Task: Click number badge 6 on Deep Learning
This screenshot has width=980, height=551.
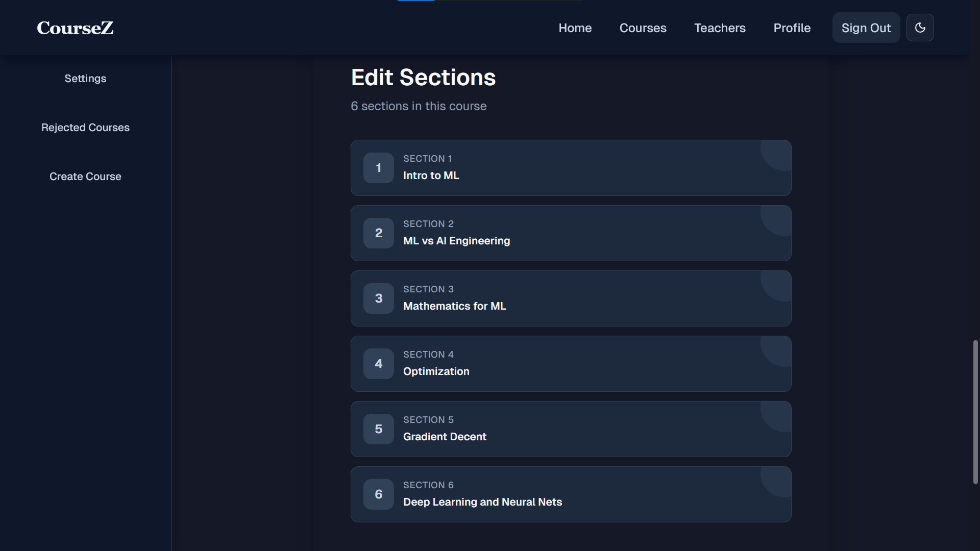Action: (x=378, y=494)
